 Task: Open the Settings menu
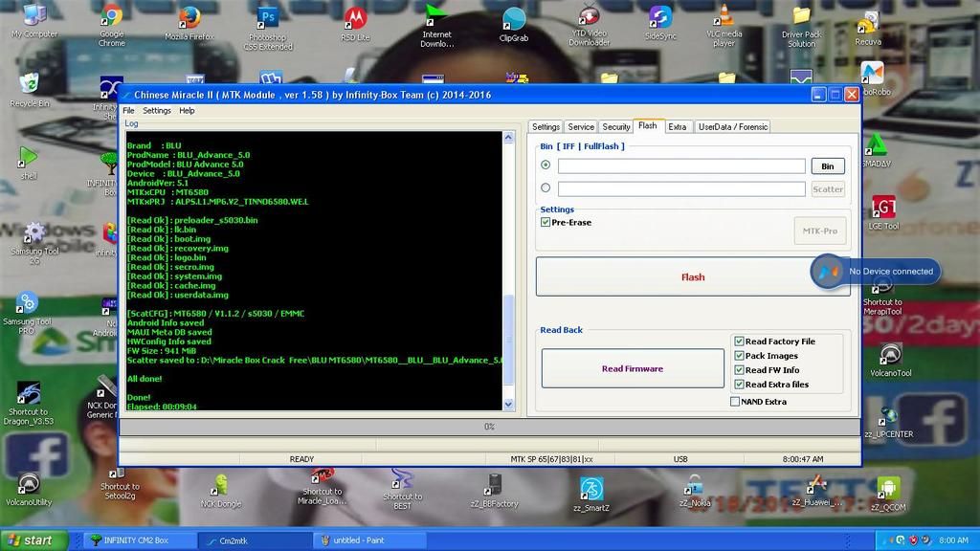click(x=157, y=111)
